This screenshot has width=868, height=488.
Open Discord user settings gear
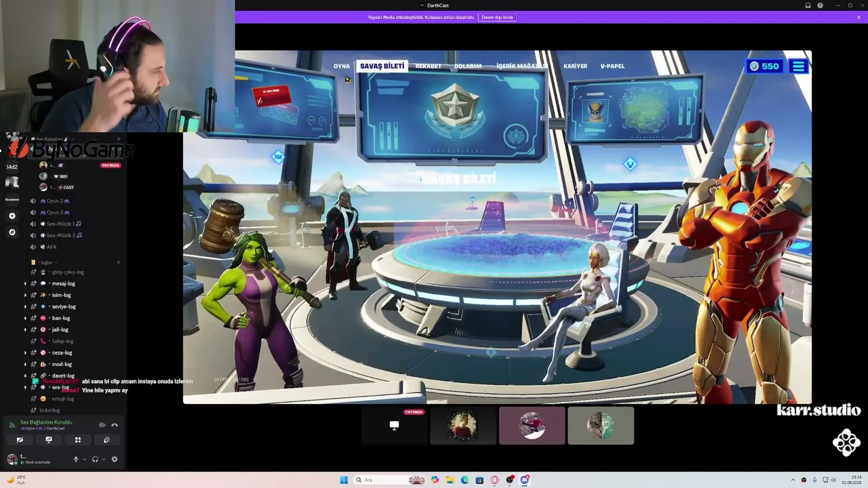click(115, 459)
